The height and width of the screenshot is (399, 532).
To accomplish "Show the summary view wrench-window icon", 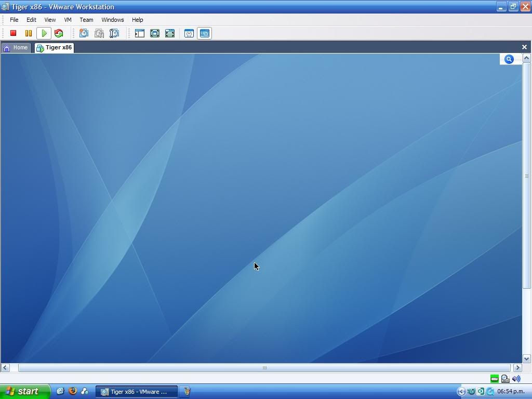I will tap(189, 33).
